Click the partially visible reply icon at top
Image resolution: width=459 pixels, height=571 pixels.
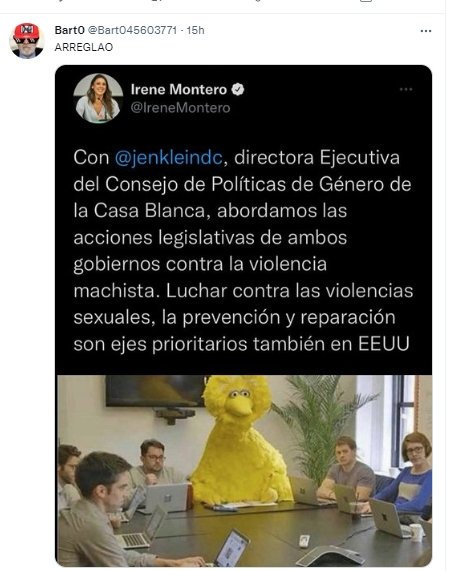60,1
